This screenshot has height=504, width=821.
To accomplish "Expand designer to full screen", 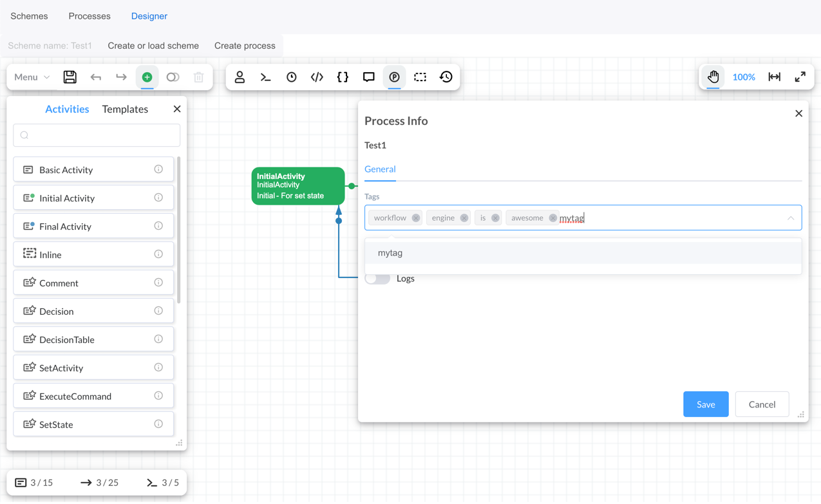I will (x=800, y=77).
